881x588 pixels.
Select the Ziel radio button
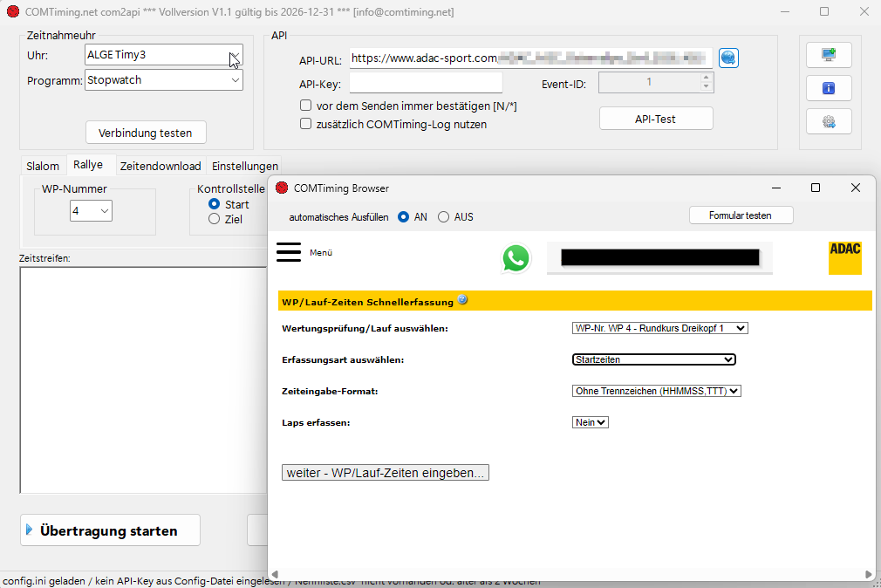(x=215, y=220)
